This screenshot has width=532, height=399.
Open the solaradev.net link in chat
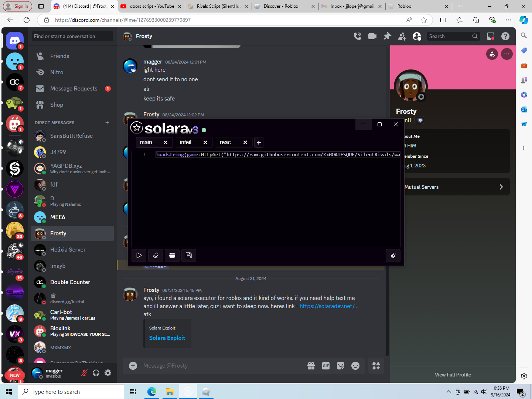(327, 306)
